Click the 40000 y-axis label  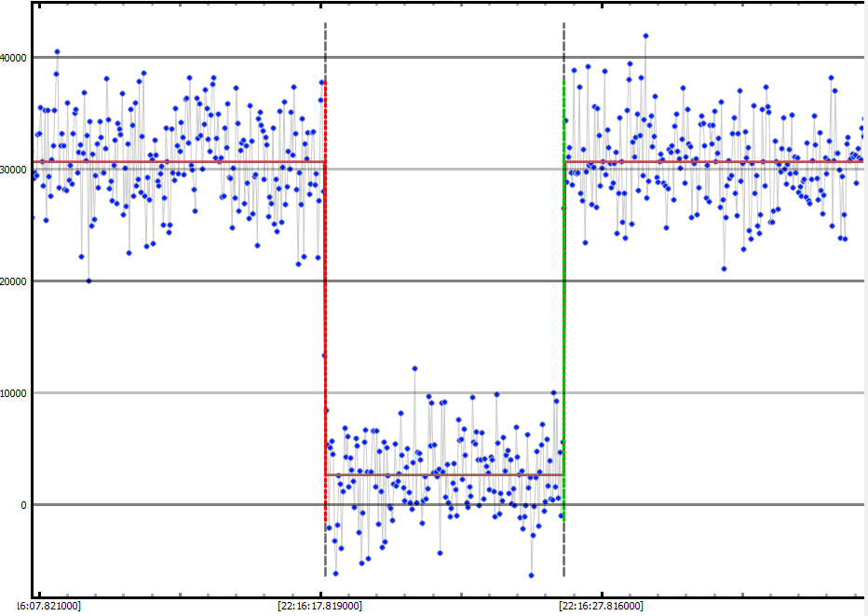coord(16,58)
